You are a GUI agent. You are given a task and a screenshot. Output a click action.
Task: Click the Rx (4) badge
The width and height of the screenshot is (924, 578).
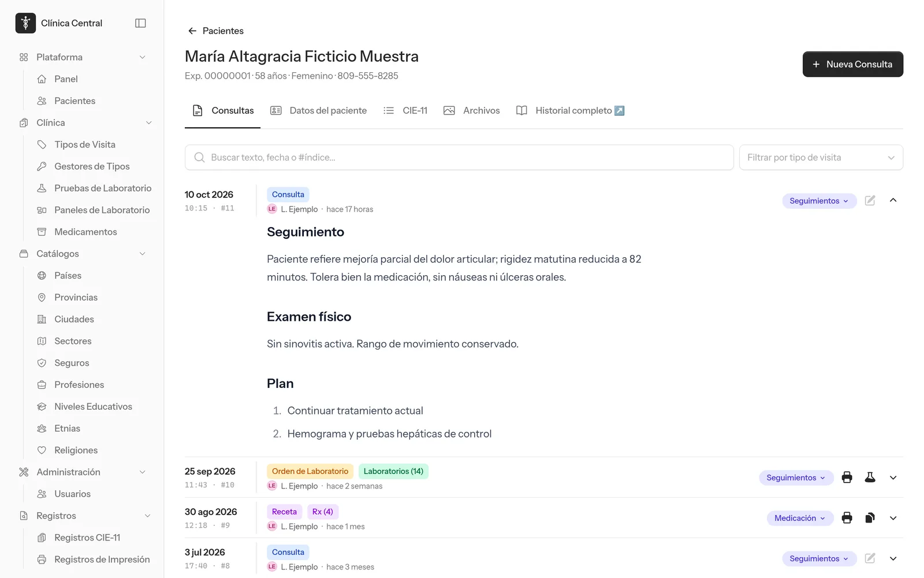tap(322, 512)
